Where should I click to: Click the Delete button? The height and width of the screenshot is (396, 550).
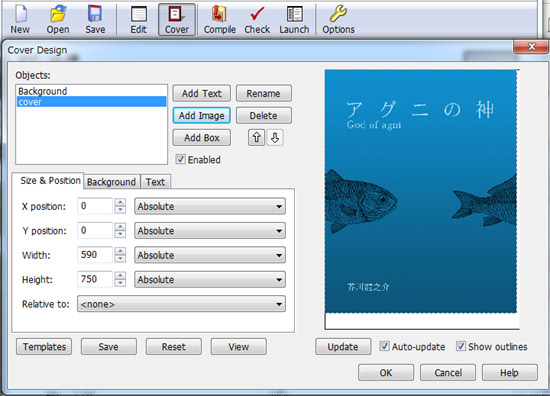(264, 115)
